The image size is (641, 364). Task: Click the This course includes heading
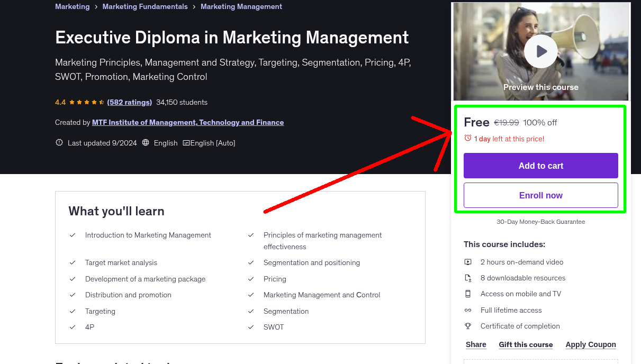click(x=504, y=244)
